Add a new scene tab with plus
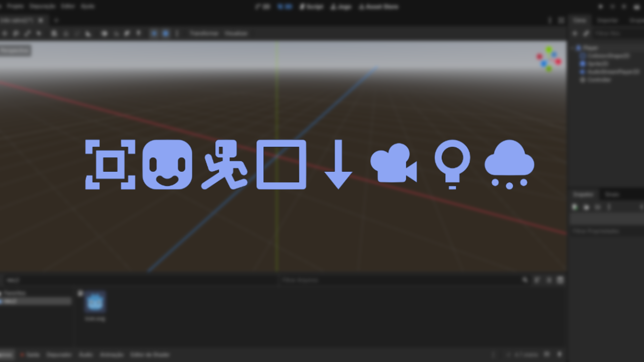 (56, 20)
